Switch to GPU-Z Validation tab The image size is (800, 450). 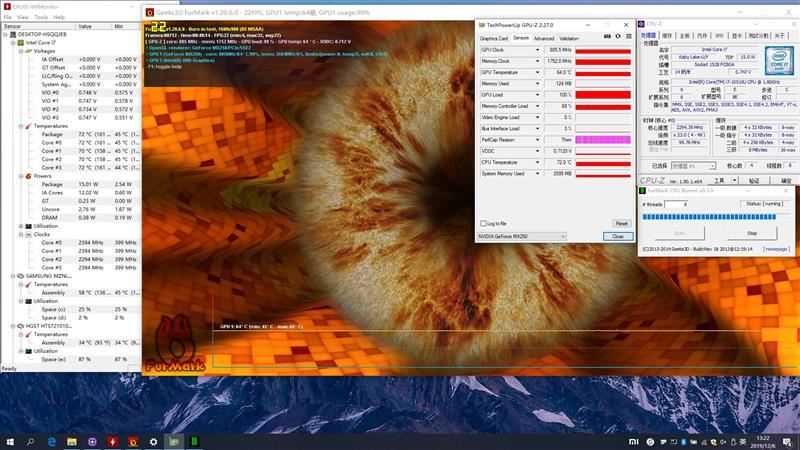(x=569, y=38)
